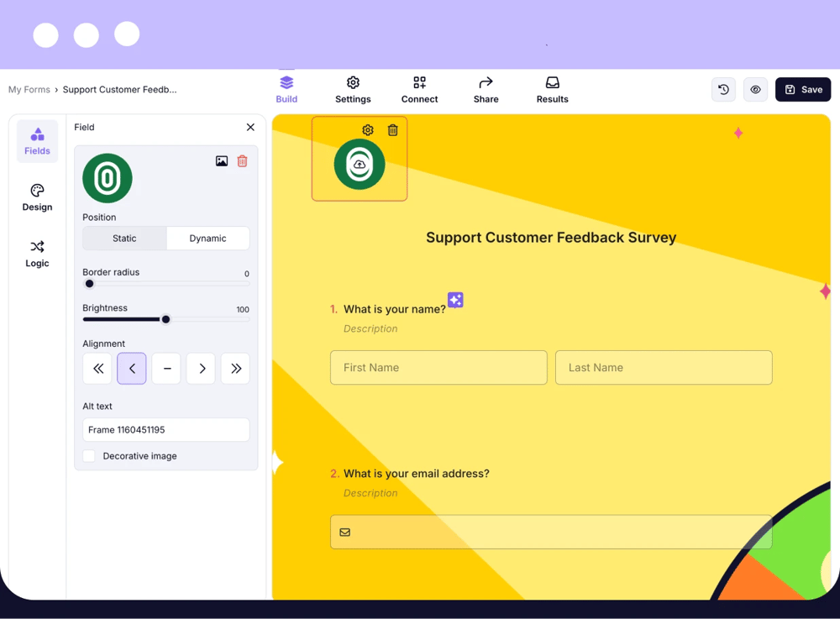
Task: Navigate back to My Forms
Action: [x=29, y=89]
